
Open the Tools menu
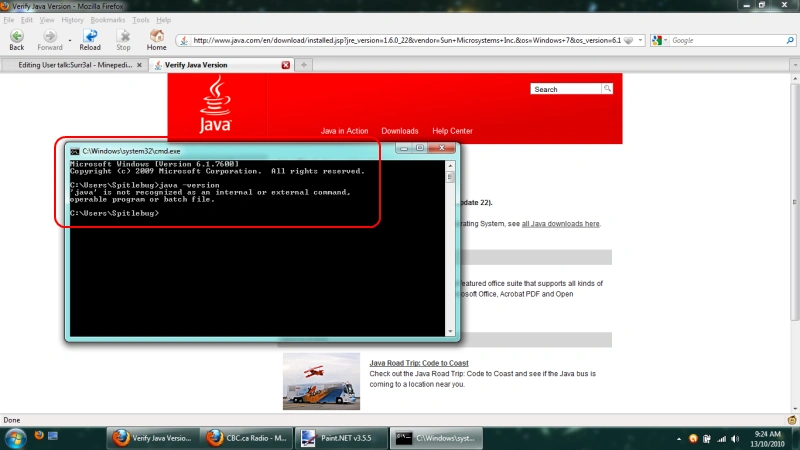140,20
